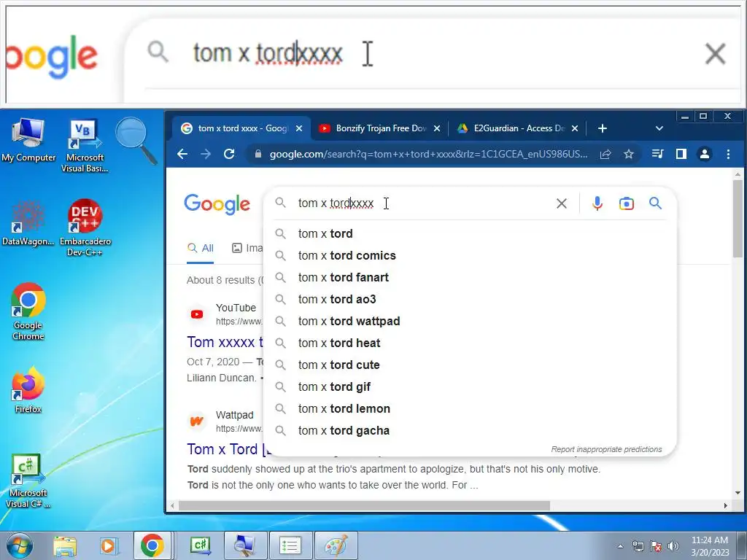Choose suggestion tom x tord gacha

tap(470, 431)
